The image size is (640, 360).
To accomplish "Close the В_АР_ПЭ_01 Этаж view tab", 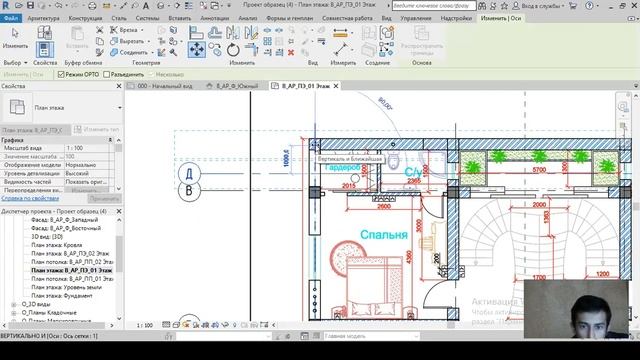I will [x=336, y=86].
